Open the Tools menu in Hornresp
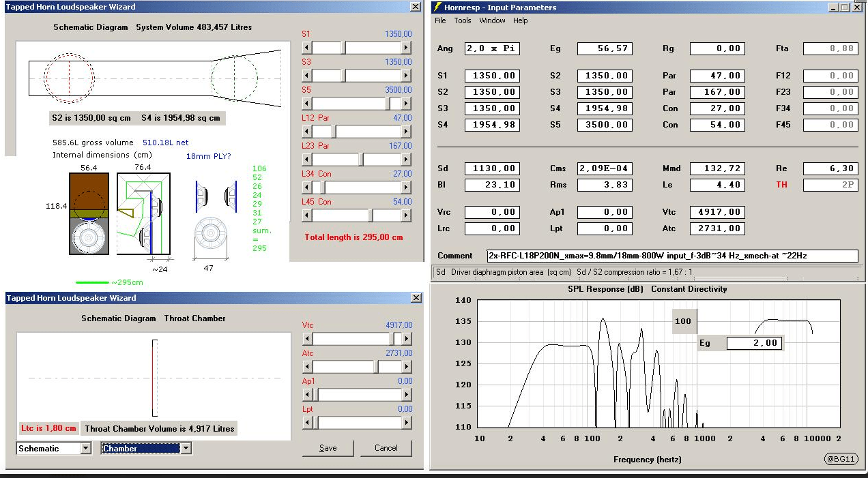The image size is (868, 478). 463,20
